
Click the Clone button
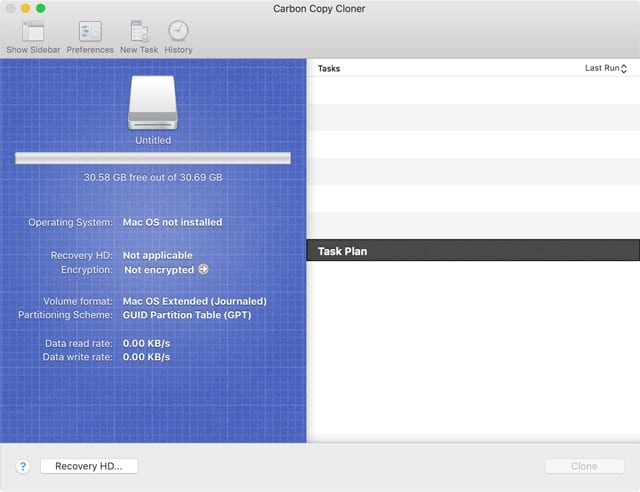[x=583, y=466]
